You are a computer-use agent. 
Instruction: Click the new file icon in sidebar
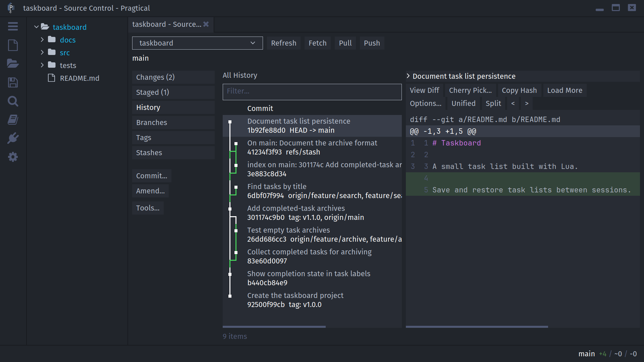pos(13,45)
